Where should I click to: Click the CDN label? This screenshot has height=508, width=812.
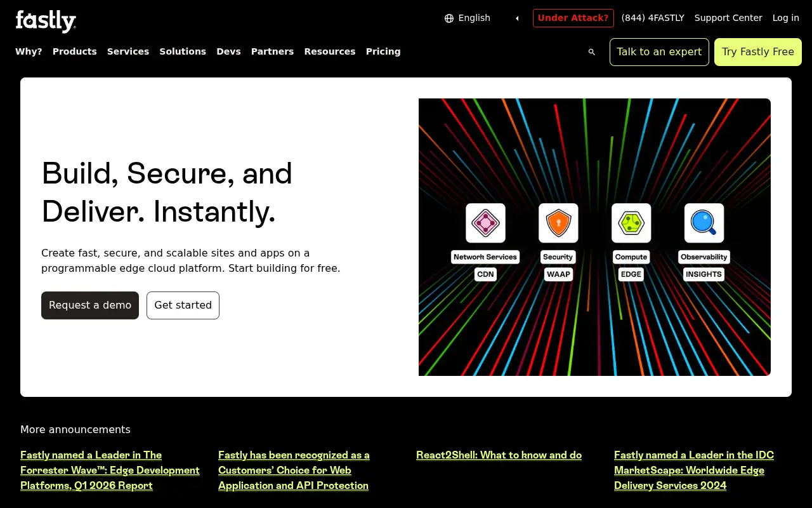[485, 274]
